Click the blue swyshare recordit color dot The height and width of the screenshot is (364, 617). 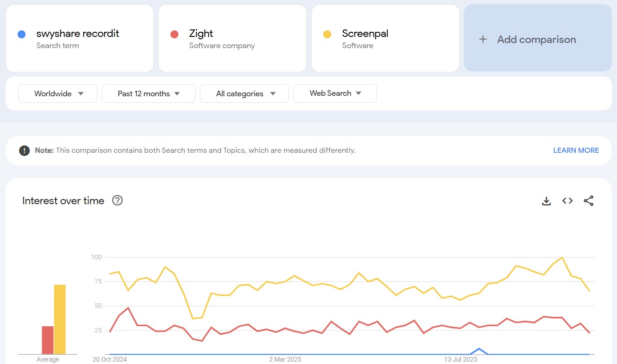[x=22, y=34]
